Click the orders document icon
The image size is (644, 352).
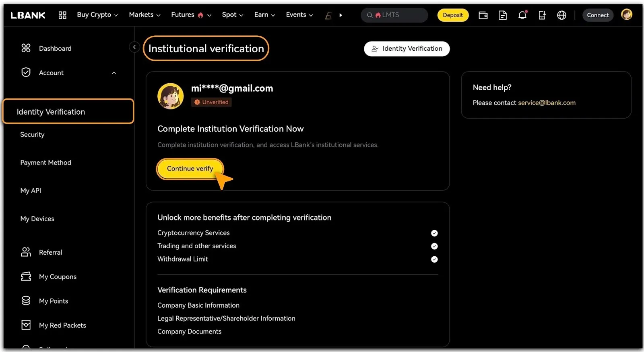click(x=502, y=15)
